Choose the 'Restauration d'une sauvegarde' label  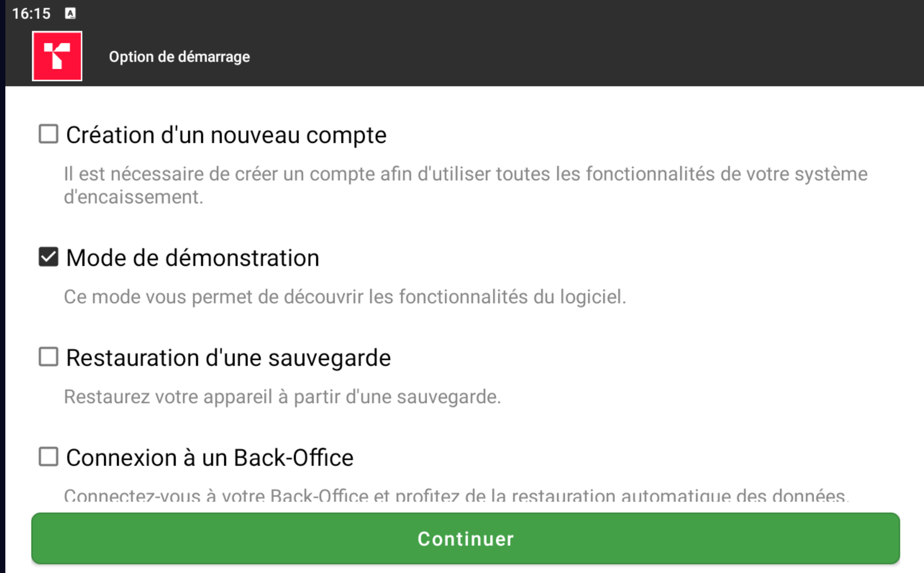(228, 358)
